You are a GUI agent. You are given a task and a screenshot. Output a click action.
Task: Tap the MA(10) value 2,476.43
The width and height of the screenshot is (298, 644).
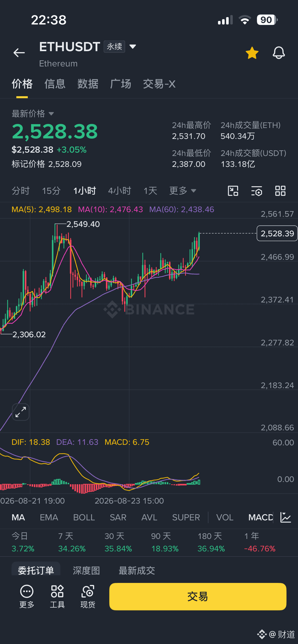(110, 209)
